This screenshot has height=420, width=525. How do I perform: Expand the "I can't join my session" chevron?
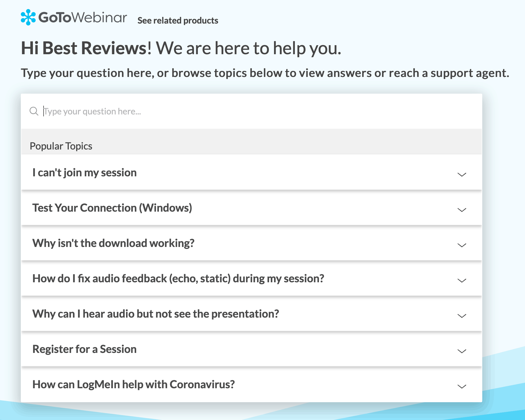462,174
